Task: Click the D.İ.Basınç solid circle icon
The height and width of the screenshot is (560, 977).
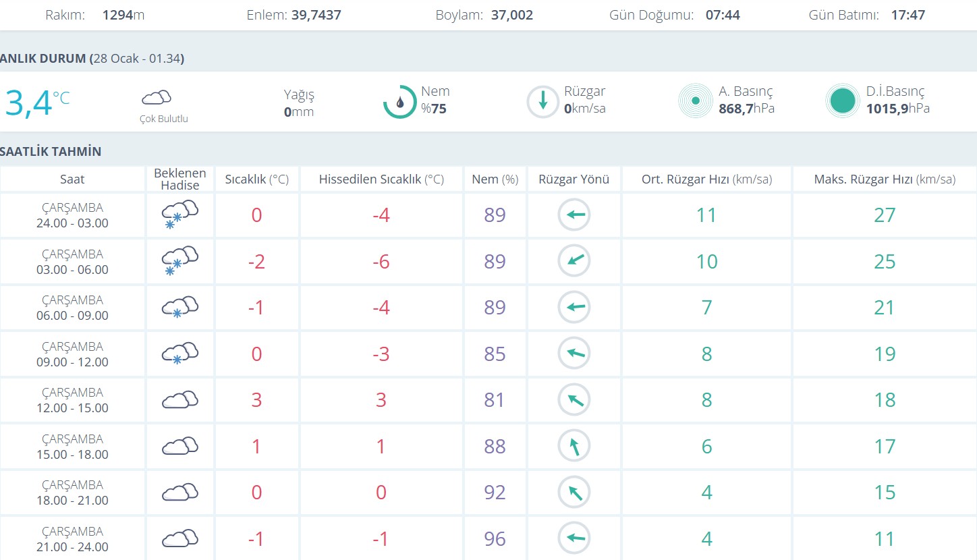Action: pyautogui.click(x=842, y=101)
